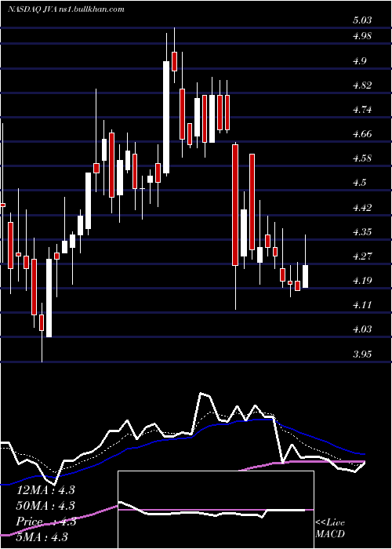This screenshot has height=549, width=392.
Task: Click the tallest white candlestick near 4.9
Action: (166, 117)
